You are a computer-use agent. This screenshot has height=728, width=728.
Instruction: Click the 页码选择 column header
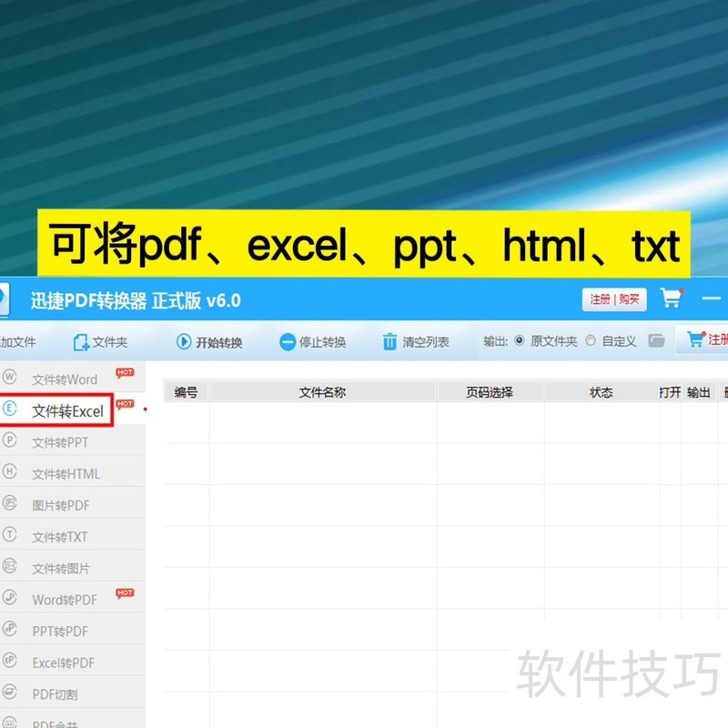coord(490,392)
